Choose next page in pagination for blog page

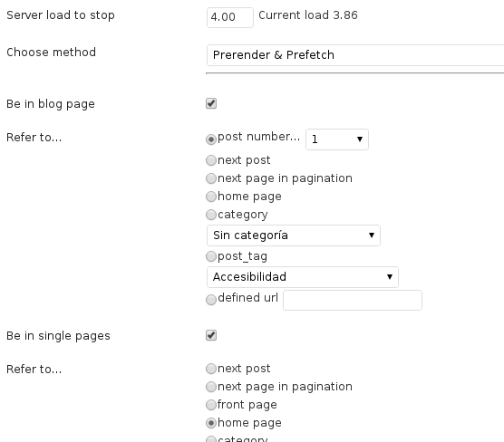click(x=211, y=178)
